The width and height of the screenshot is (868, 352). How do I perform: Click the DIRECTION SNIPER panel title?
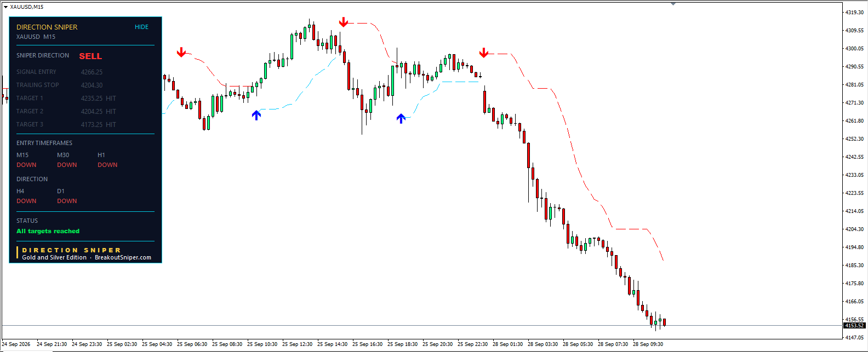pyautogui.click(x=47, y=27)
